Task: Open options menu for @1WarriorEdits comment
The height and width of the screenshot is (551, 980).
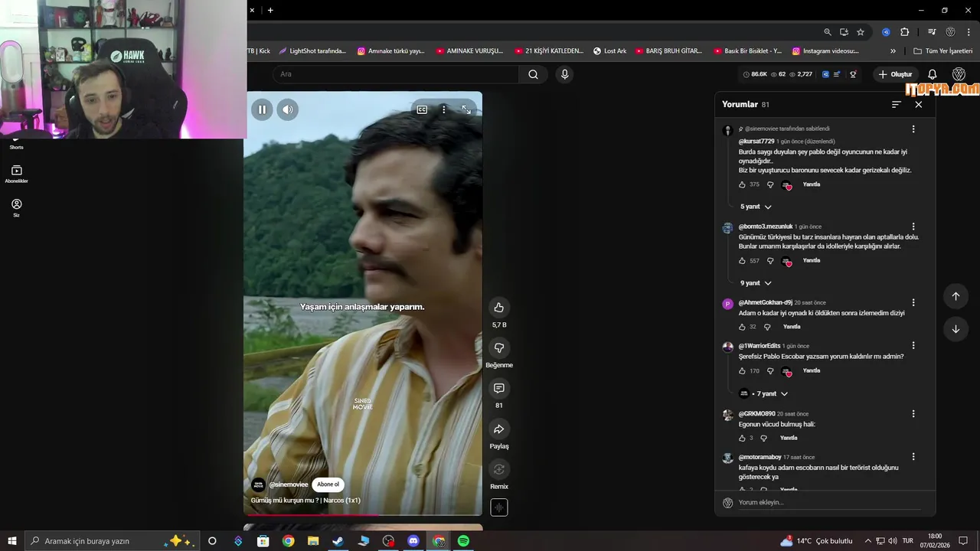Action: tap(913, 345)
